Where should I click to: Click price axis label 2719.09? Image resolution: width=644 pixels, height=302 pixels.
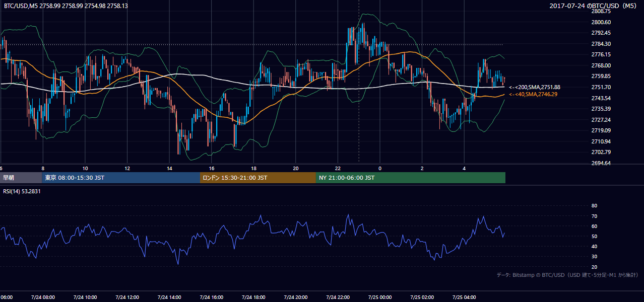point(601,130)
